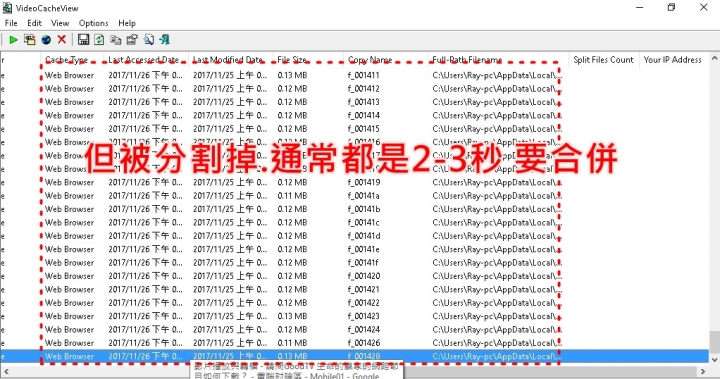
Task: Click the vertical scrollbar up arrow
Action: tap(714, 58)
